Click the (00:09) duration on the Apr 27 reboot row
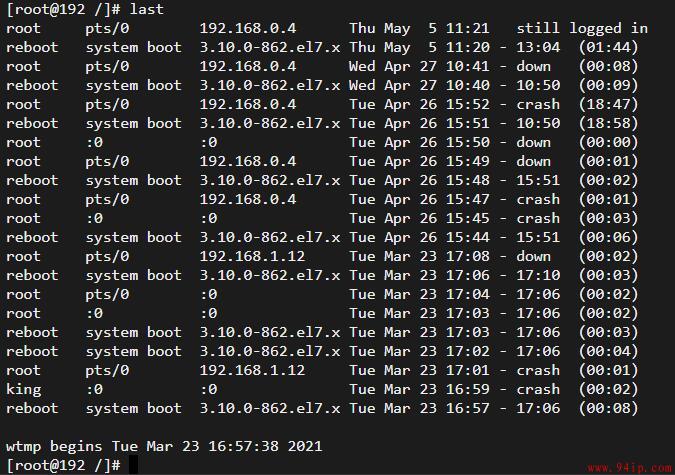Screen dimensions: 675x475 pos(608,85)
